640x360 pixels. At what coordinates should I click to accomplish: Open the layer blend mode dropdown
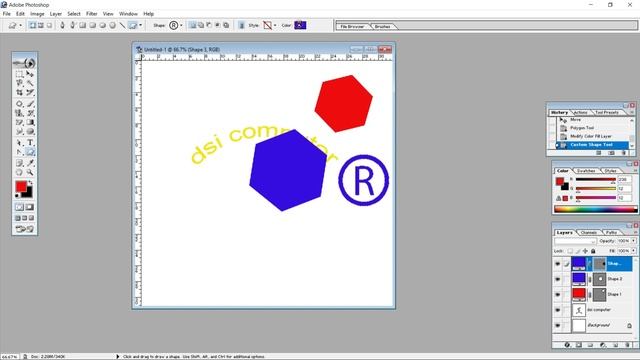[x=575, y=241]
